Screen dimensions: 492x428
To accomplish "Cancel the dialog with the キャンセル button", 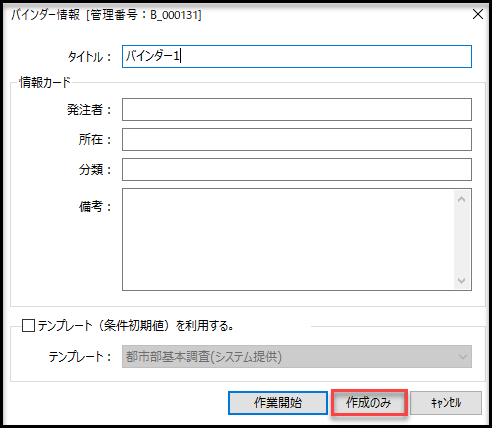I will (x=446, y=403).
